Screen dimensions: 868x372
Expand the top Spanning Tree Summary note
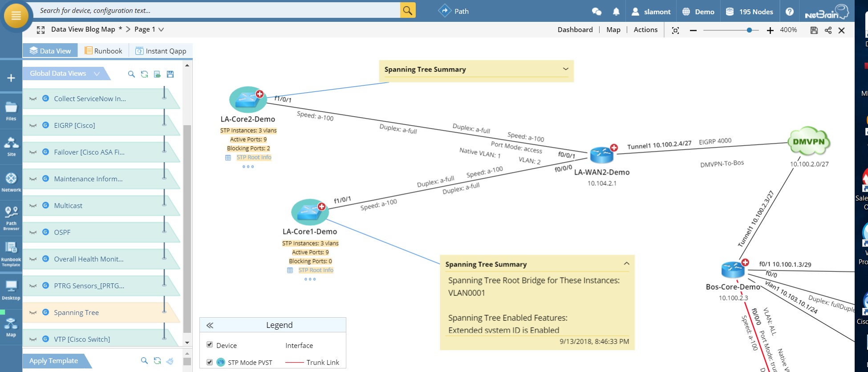click(x=565, y=69)
